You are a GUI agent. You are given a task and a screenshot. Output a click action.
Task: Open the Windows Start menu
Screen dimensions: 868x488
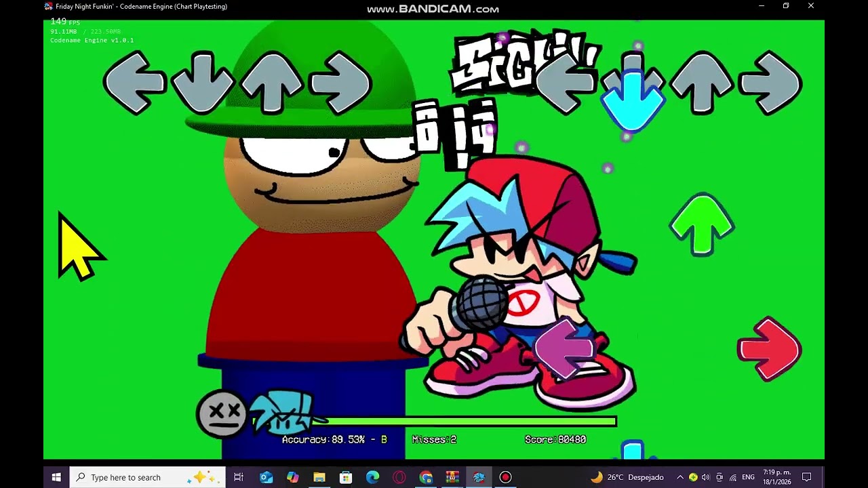pyautogui.click(x=56, y=477)
